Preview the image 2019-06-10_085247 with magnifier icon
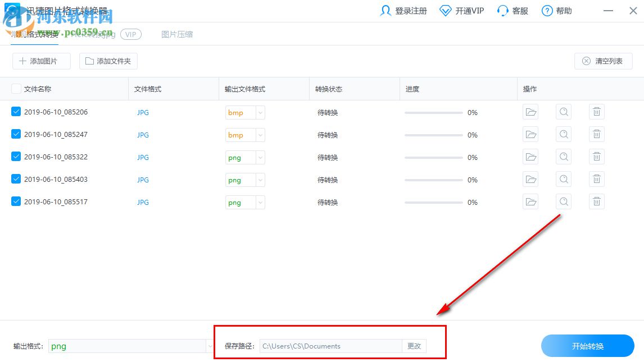The width and height of the screenshot is (644, 362). click(x=563, y=134)
